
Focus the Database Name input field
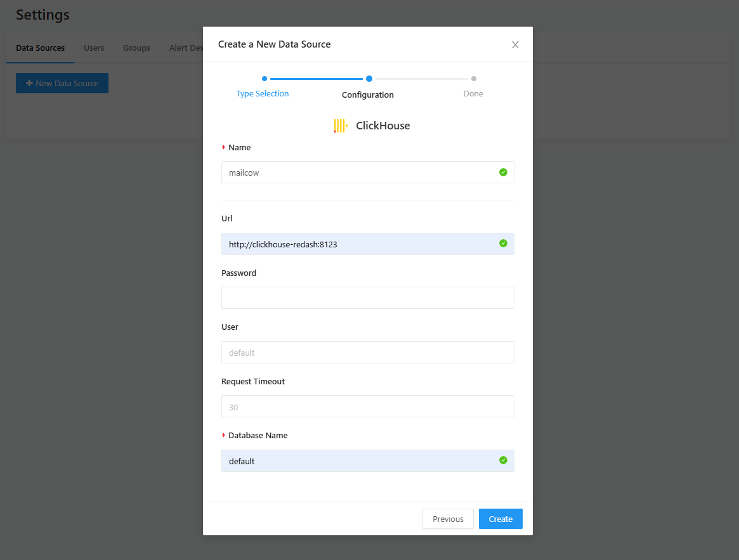pos(368,460)
